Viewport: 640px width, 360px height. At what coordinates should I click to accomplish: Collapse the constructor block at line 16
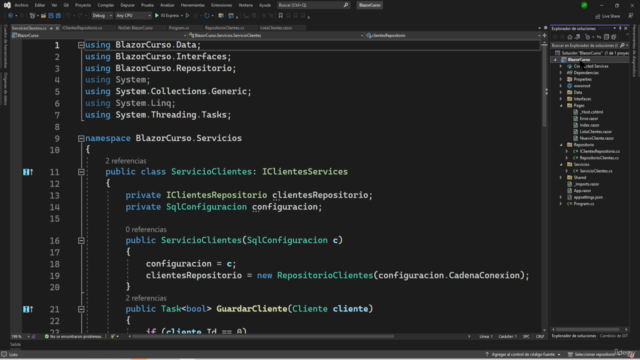[81, 240]
